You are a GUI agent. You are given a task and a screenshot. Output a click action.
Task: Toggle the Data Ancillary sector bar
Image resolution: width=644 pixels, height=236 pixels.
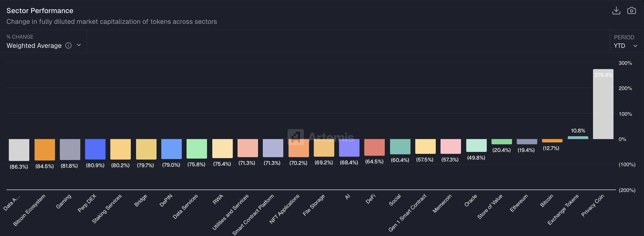point(19,150)
